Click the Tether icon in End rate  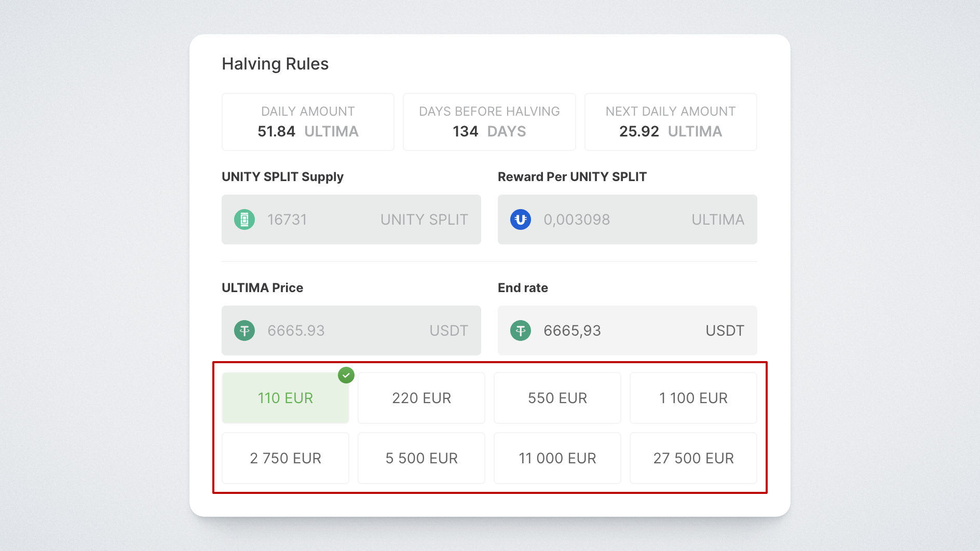521,330
